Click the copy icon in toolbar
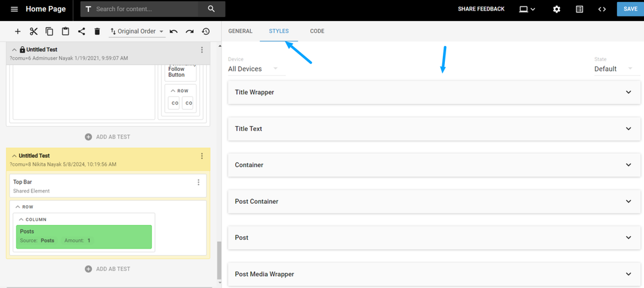 (x=49, y=32)
